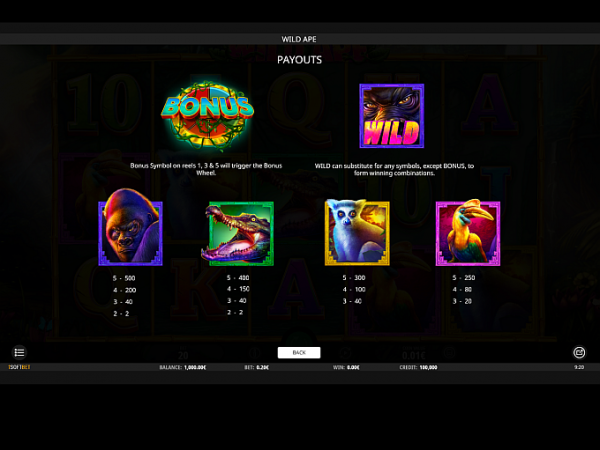Click the gorilla 5 - 500 payout
The image size is (600, 450).
(124, 278)
